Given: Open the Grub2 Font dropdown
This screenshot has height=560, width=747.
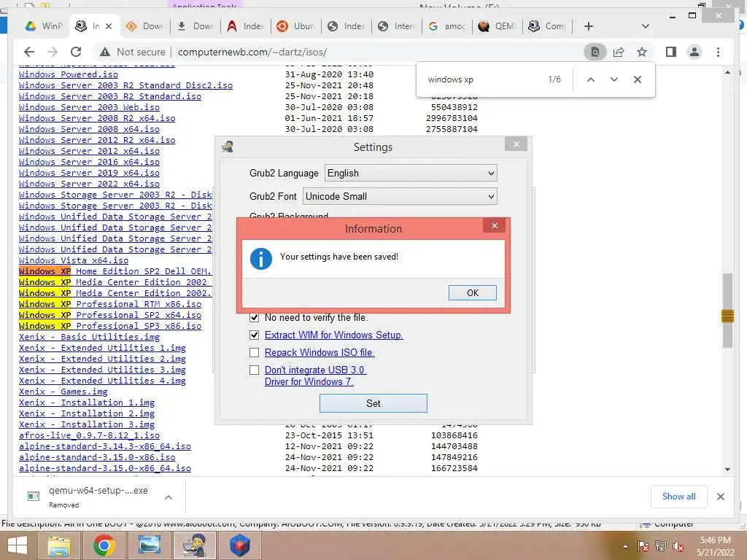Looking at the screenshot, I should click(400, 196).
